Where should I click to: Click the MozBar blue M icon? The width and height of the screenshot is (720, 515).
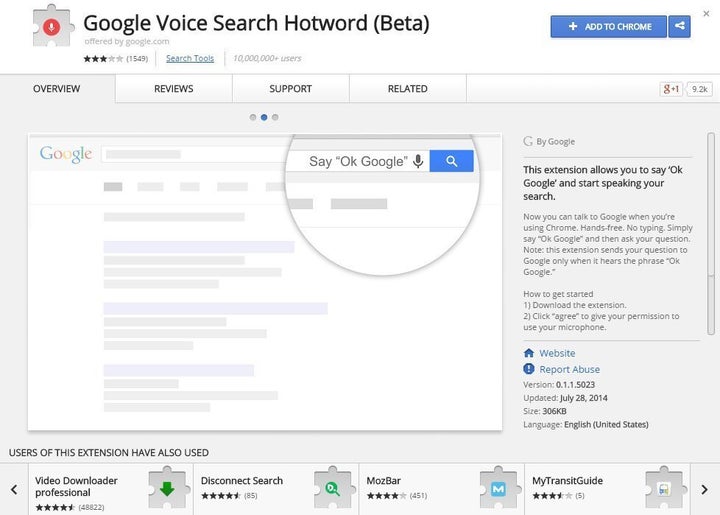pyautogui.click(x=498, y=489)
